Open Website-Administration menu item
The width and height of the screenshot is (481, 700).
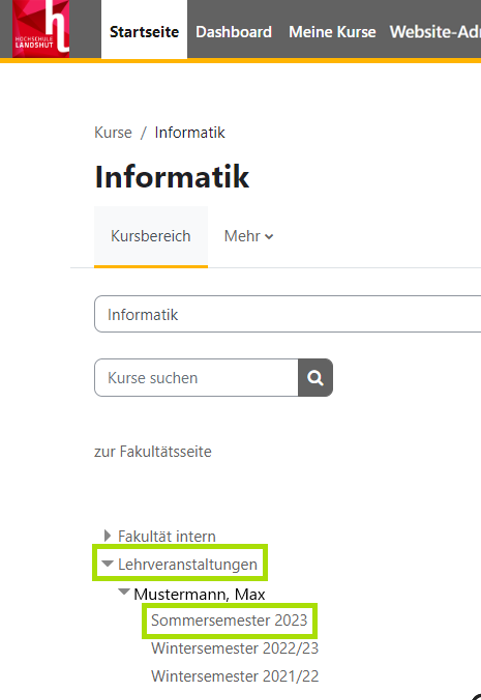tap(435, 32)
